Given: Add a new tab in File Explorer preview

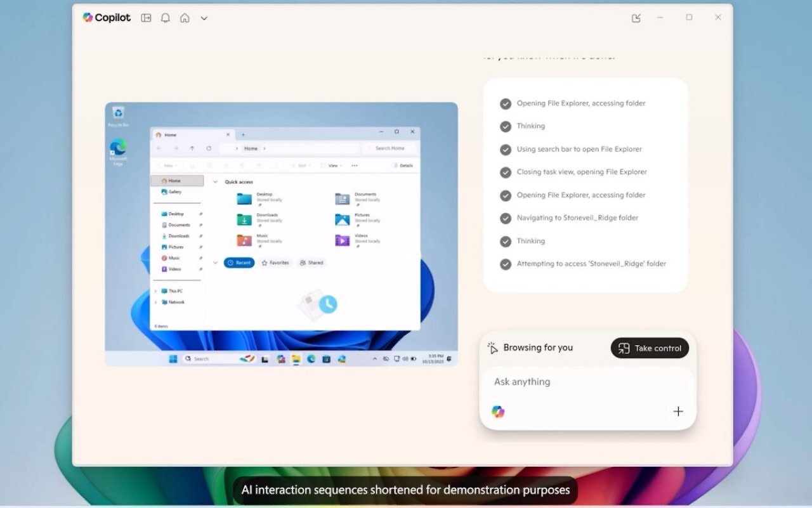Looking at the screenshot, I should click(243, 134).
